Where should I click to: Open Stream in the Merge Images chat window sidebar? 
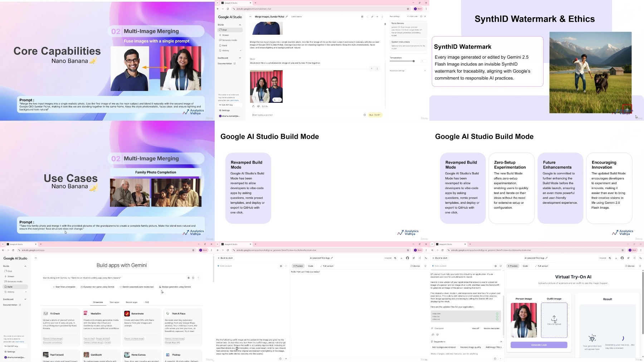click(x=230, y=35)
